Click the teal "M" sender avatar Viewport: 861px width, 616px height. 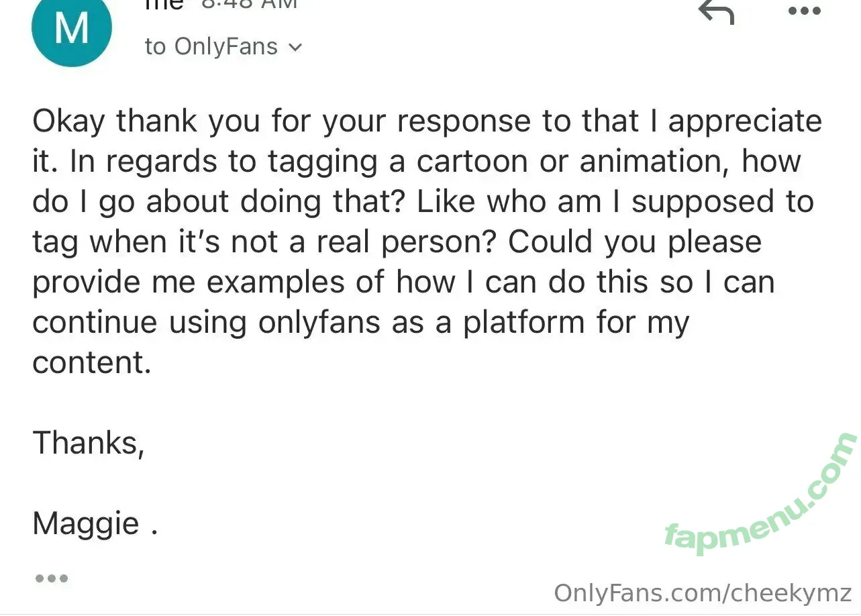(71, 30)
